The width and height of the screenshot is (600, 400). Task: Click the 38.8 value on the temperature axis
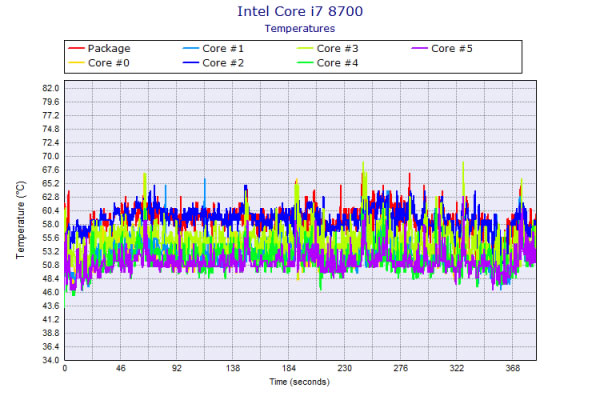(x=51, y=333)
